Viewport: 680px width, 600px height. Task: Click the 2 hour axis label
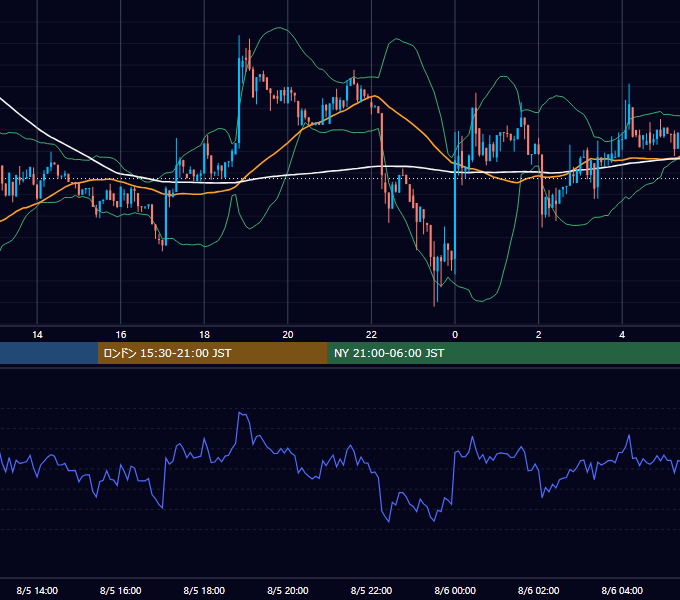pyautogui.click(x=539, y=335)
